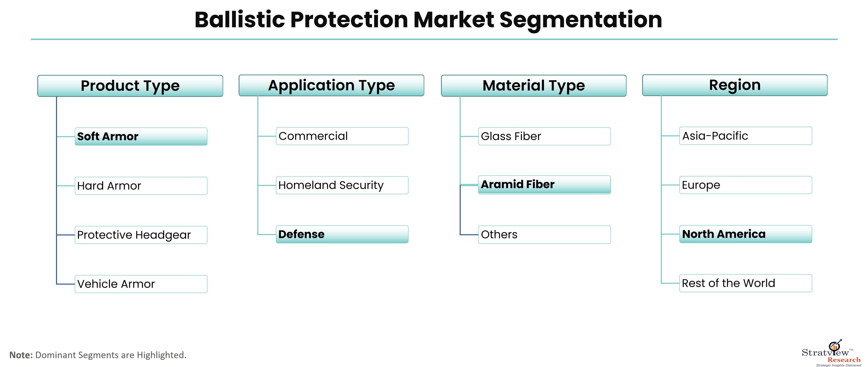This screenshot has height=367, width=868.
Task: Click the Region header box
Action: coord(735,85)
